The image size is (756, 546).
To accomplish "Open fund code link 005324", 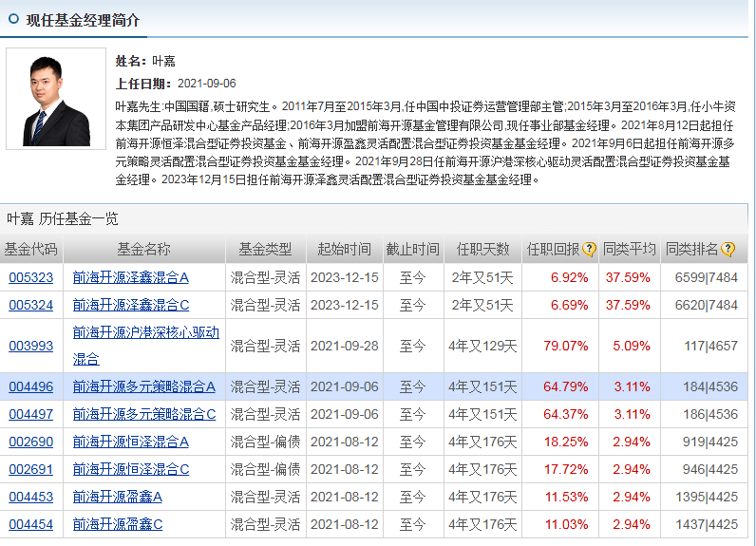I will [30, 305].
